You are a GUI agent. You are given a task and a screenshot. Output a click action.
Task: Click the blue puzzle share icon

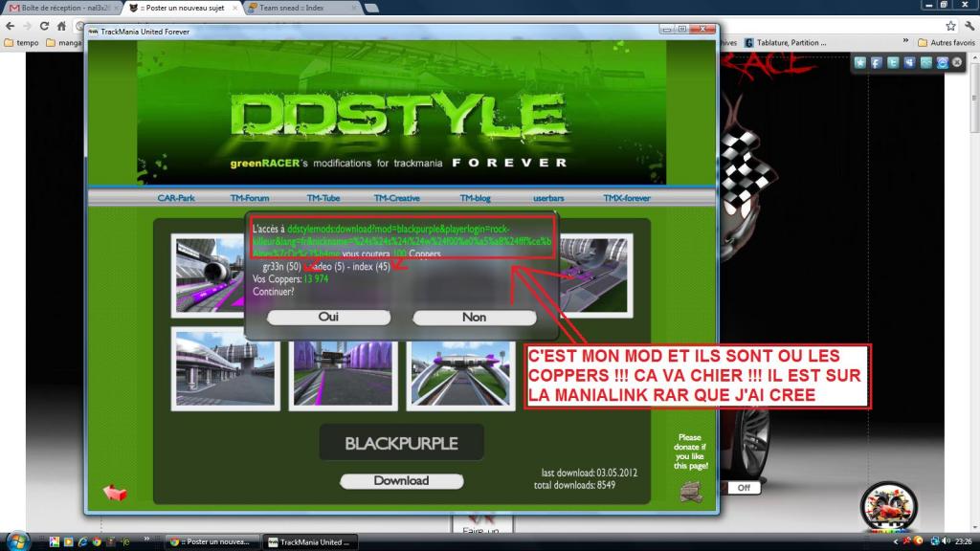click(909, 62)
